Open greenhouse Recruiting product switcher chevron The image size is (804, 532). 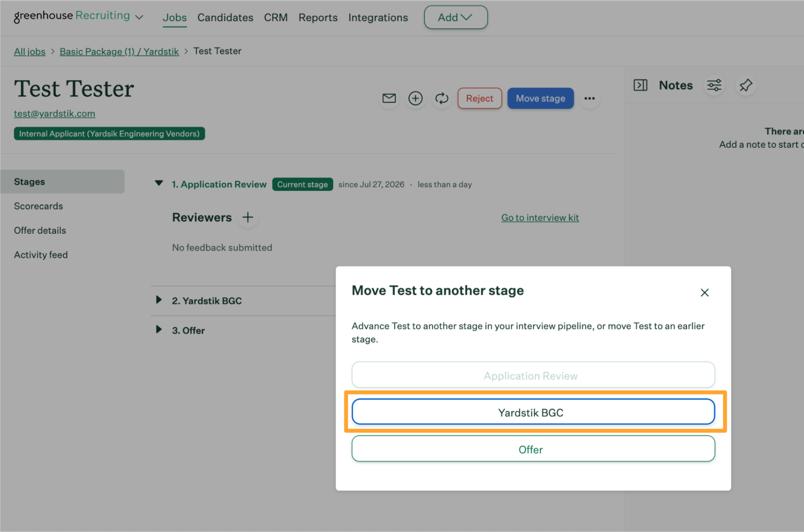tap(139, 17)
